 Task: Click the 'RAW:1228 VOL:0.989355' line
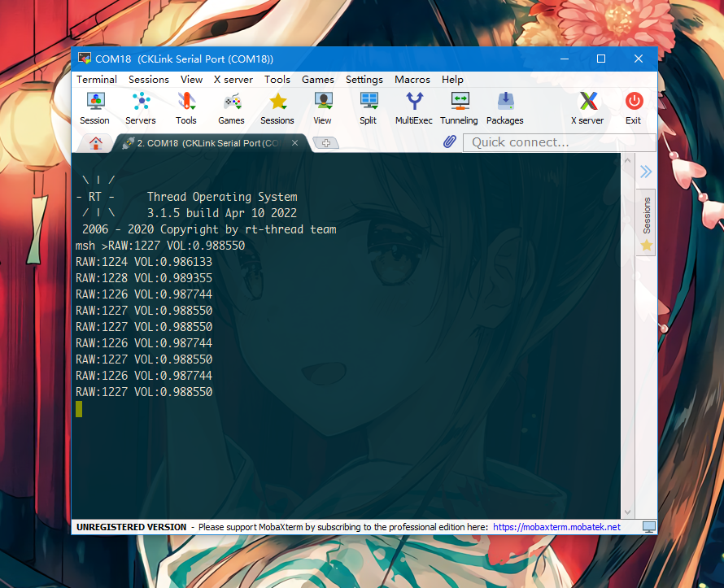point(144,278)
